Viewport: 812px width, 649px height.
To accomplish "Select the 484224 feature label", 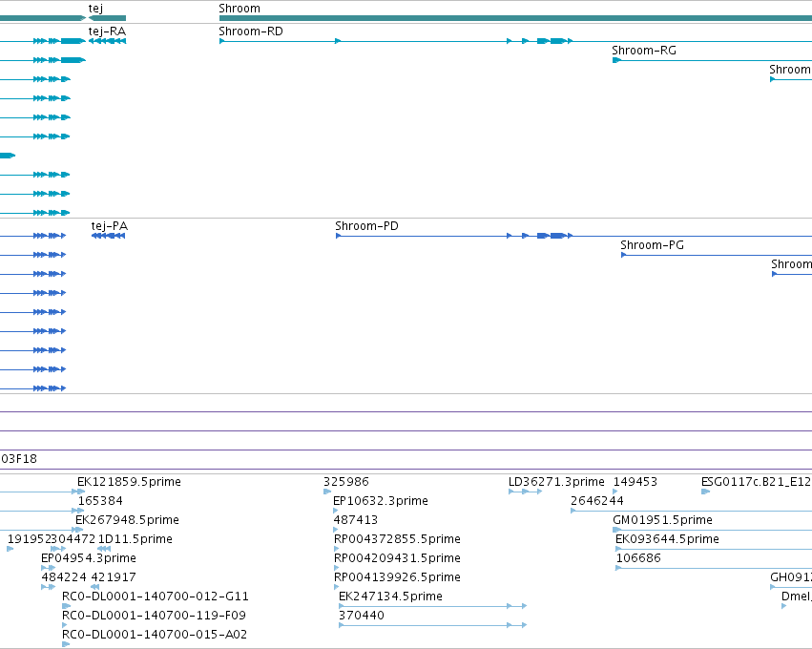I will (64, 577).
